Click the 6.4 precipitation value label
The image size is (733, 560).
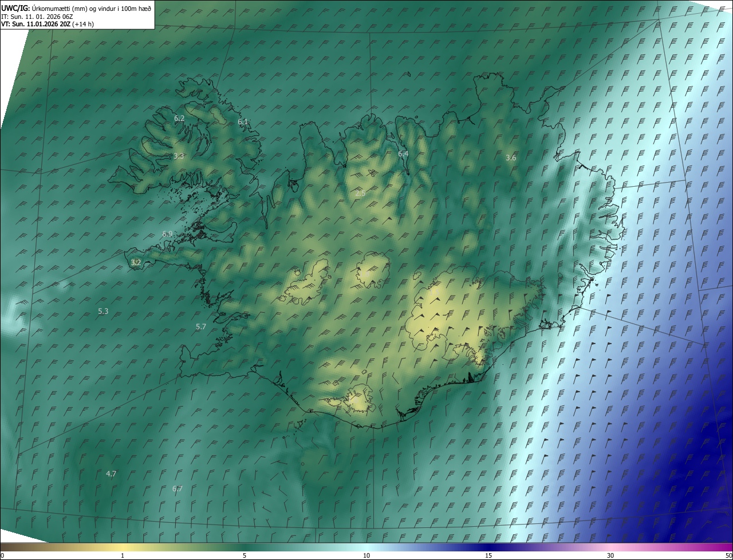[403, 154]
